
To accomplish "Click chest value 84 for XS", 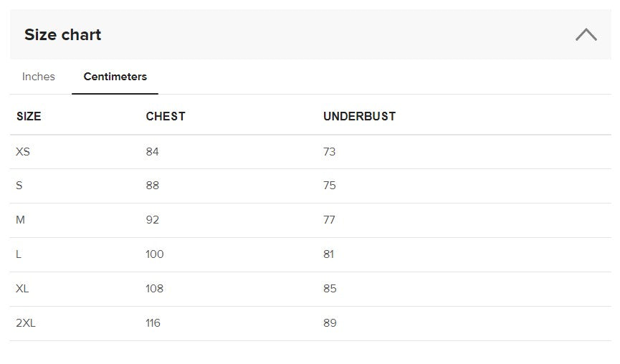I will pos(152,152).
